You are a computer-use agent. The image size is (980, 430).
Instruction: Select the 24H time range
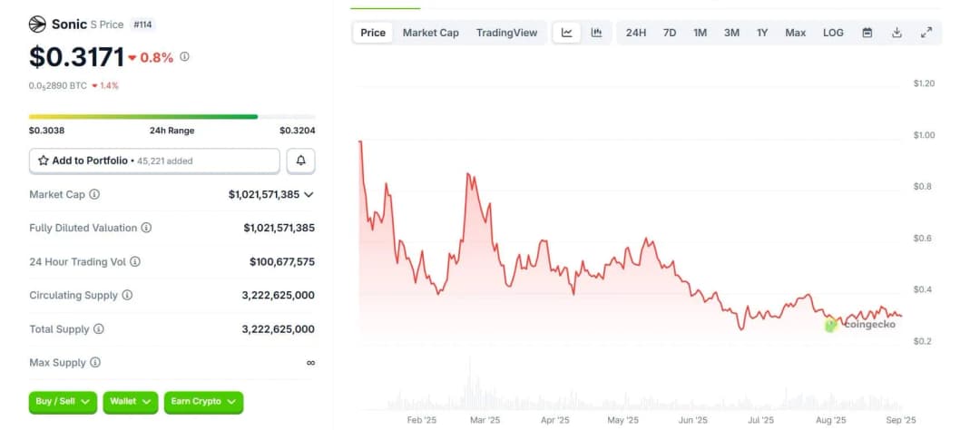point(636,33)
